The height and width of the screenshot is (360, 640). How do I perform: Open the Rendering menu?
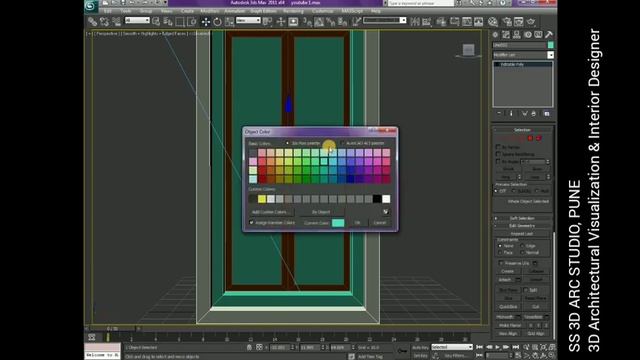(293, 11)
